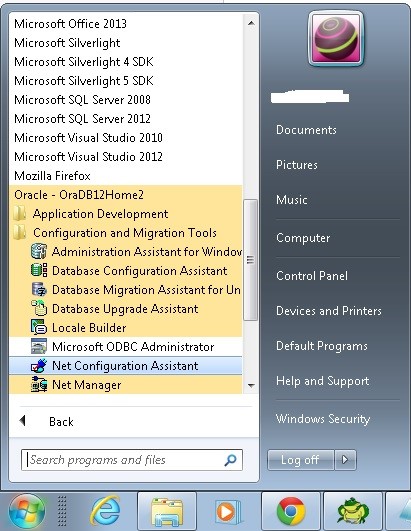Select the Microsoft ODBC Administrator label
This screenshot has width=411, height=531.
click(133, 347)
